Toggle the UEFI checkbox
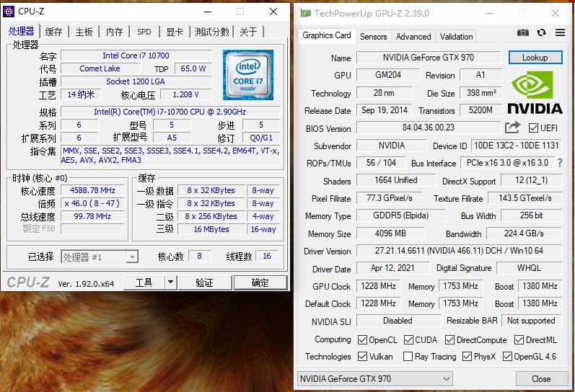 tap(533, 128)
